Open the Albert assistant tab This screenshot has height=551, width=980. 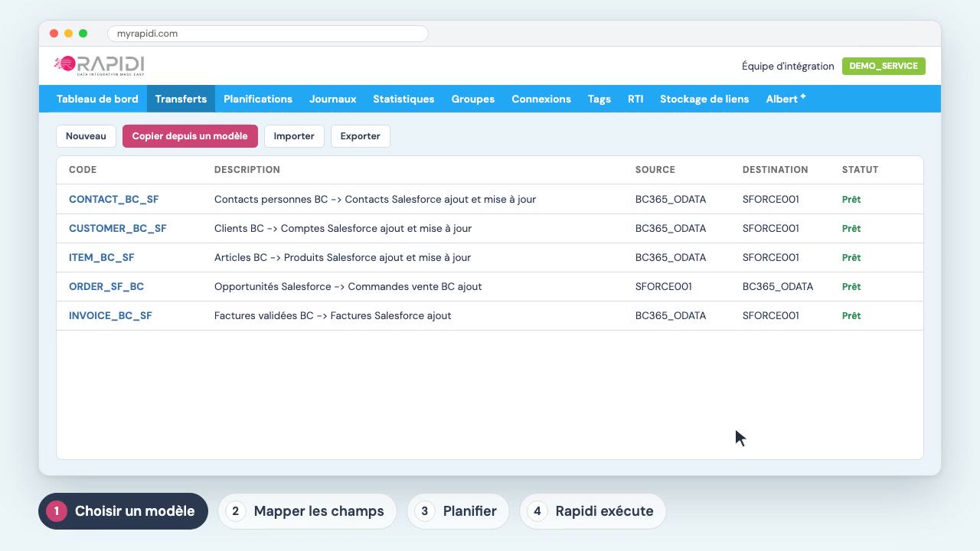tap(786, 99)
